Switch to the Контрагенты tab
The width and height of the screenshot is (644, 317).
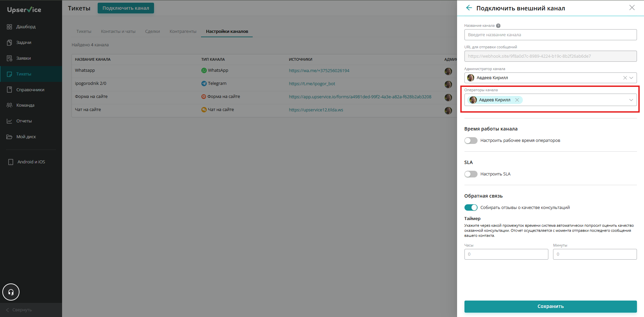coord(183,32)
